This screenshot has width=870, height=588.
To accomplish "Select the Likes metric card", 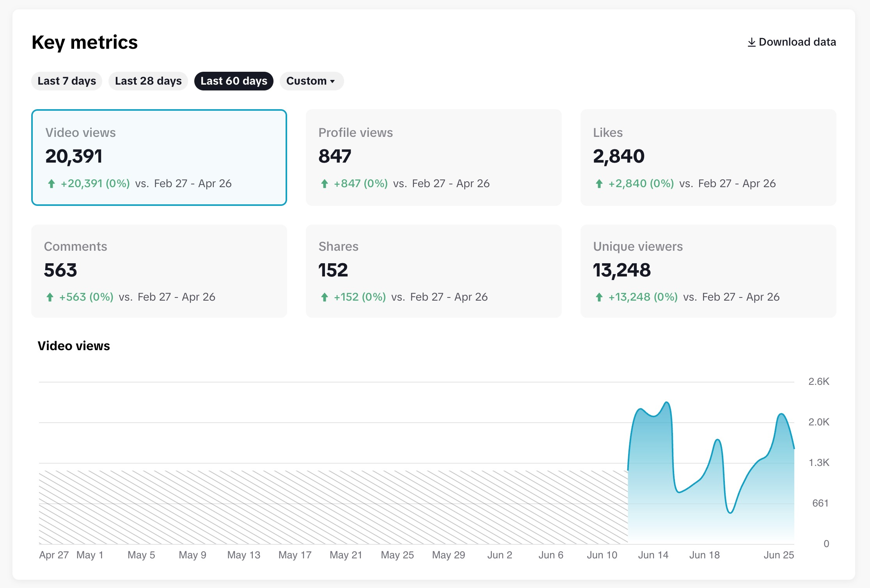I will (x=708, y=158).
